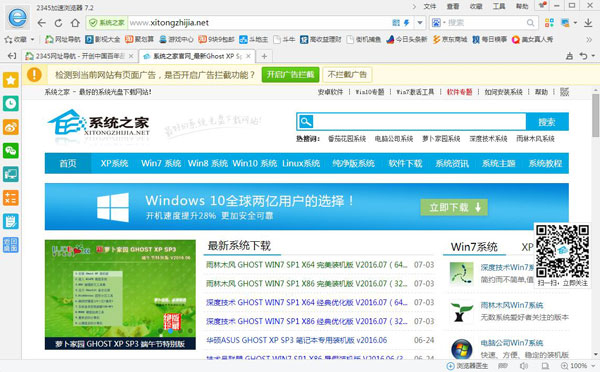The width and height of the screenshot is (600, 372).
Task: Click the lightning speed-mode icon in address bar
Action: (406, 23)
